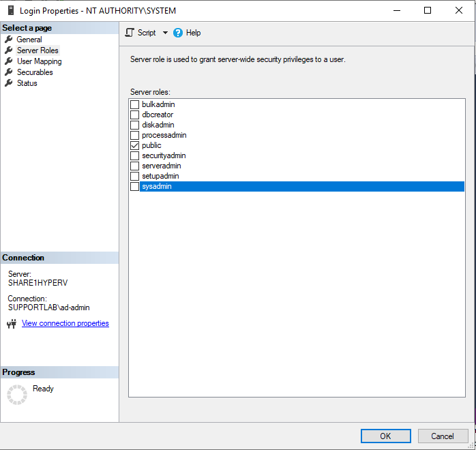Click the server icon in title bar
Viewport: 476px width, 450px height.
pos(11,10)
